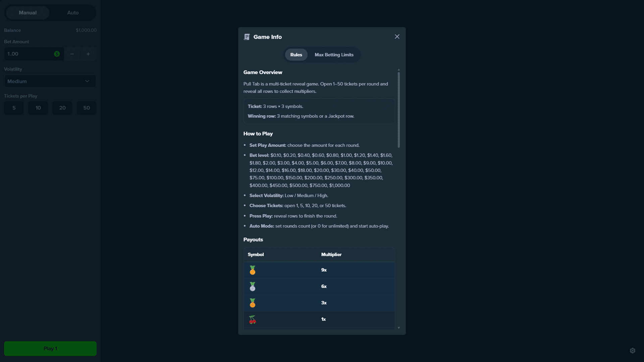Image resolution: width=644 pixels, height=362 pixels.
Task: Open the Max Betting Limits tab
Action: click(x=334, y=55)
